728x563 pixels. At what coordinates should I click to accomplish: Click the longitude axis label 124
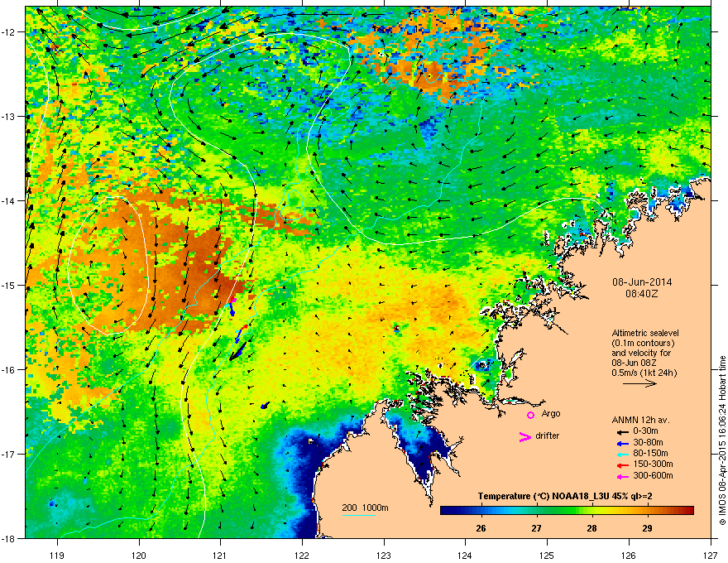tap(466, 555)
